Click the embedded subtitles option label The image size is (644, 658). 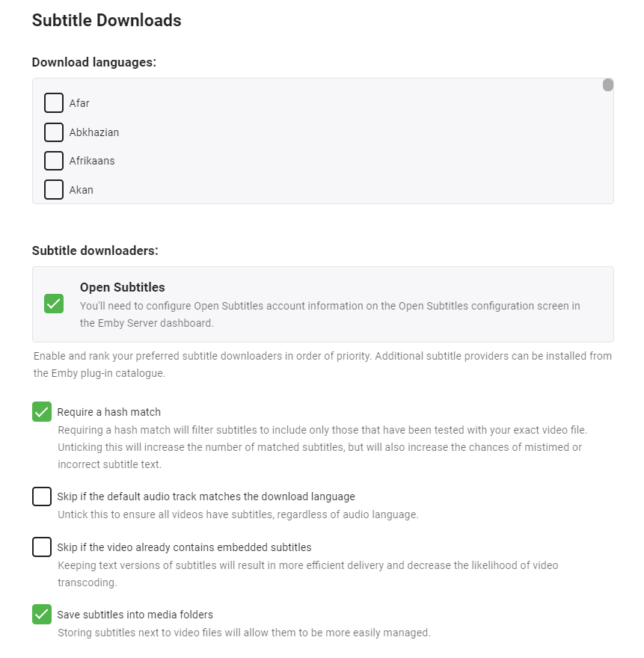coord(184,547)
